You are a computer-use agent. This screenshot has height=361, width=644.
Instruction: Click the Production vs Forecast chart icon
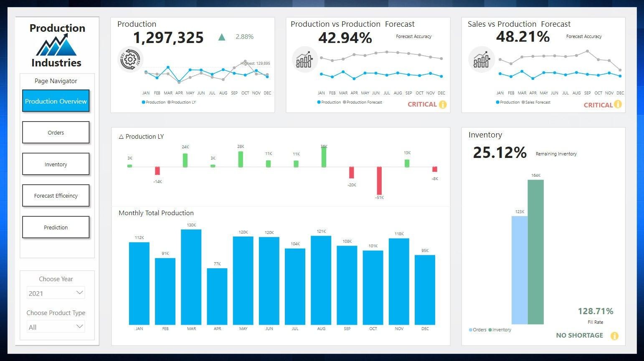(304, 60)
